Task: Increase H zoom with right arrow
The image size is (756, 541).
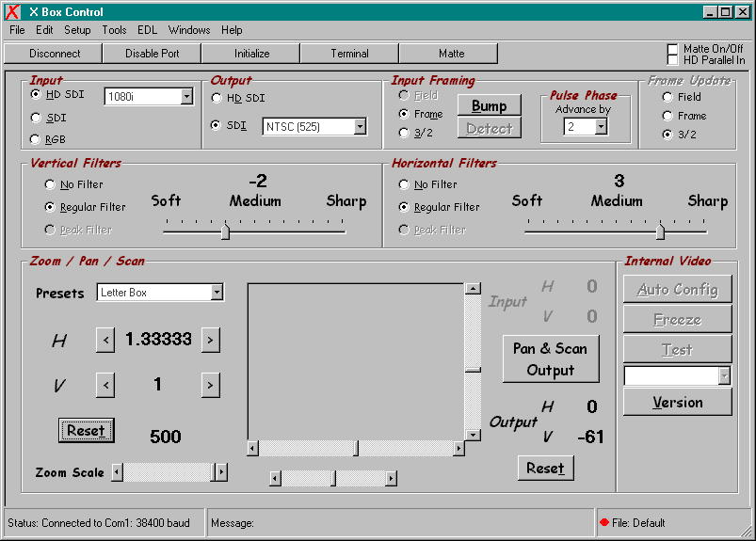Action: click(x=210, y=340)
